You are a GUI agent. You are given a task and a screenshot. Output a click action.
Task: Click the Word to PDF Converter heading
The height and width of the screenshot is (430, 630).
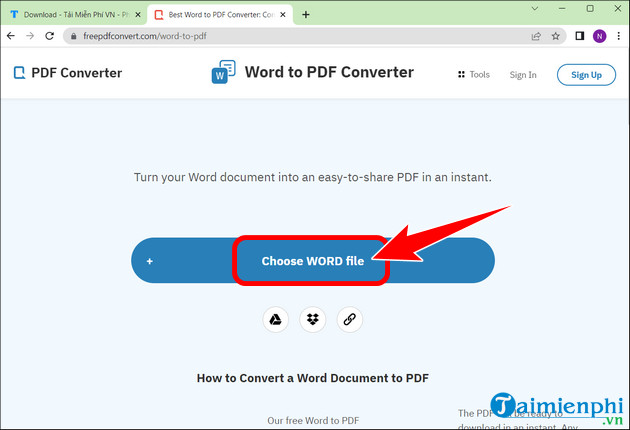[x=329, y=72]
